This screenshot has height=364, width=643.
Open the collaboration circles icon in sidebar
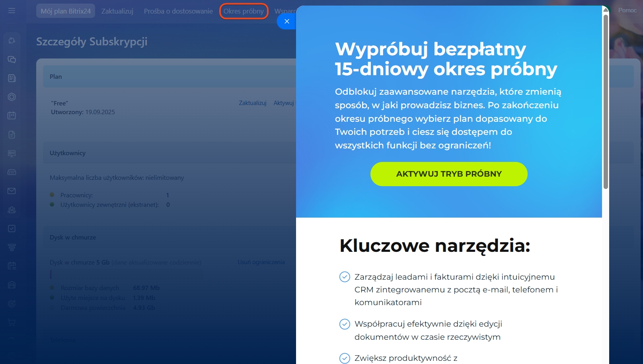pyautogui.click(x=12, y=41)
